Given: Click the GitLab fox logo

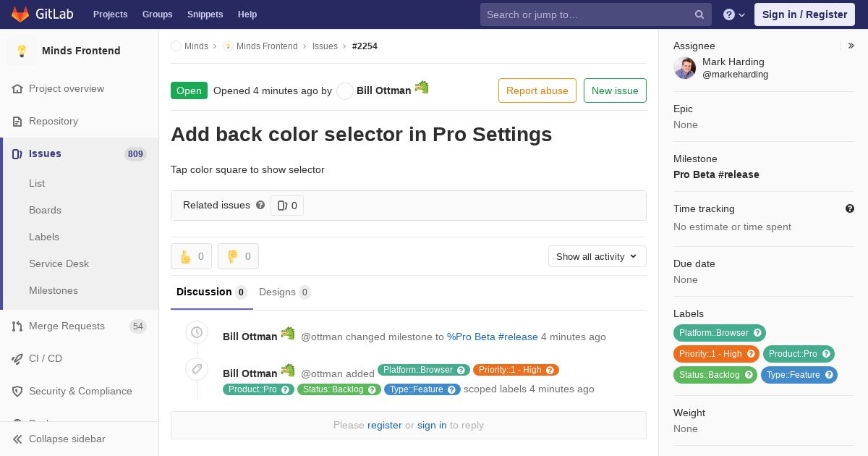Looking at the screenshot, I should (20, 14).
